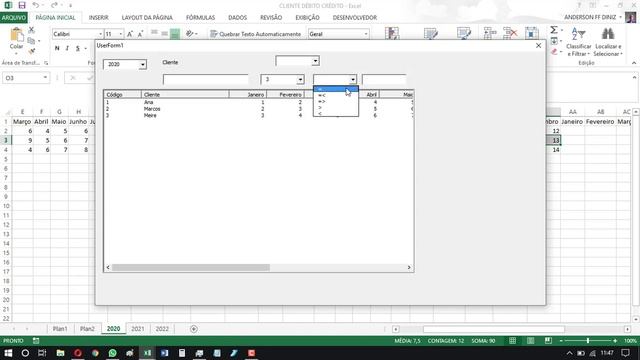Viewport: 640px width, 360px height.
Task: Click the Normal view icon in status bar
Action: pyautogui.click(x=513, y=341)
